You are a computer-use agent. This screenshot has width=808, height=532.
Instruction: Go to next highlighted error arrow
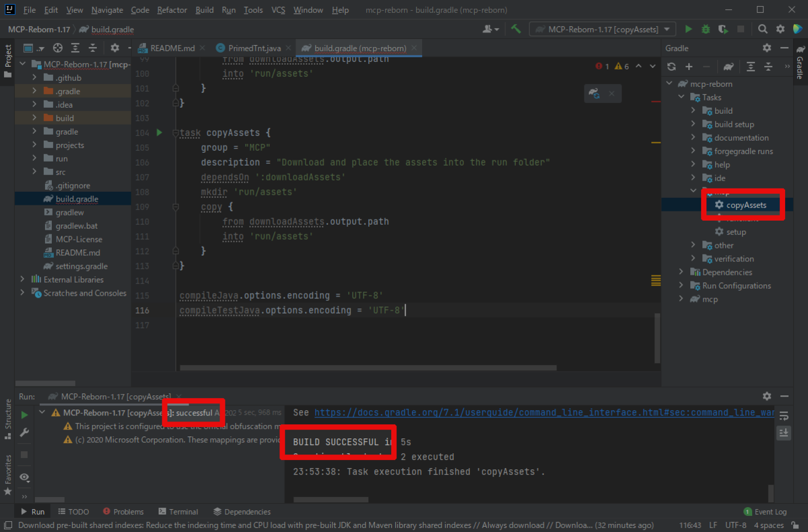pyautogui.click(x=652, y=66)
